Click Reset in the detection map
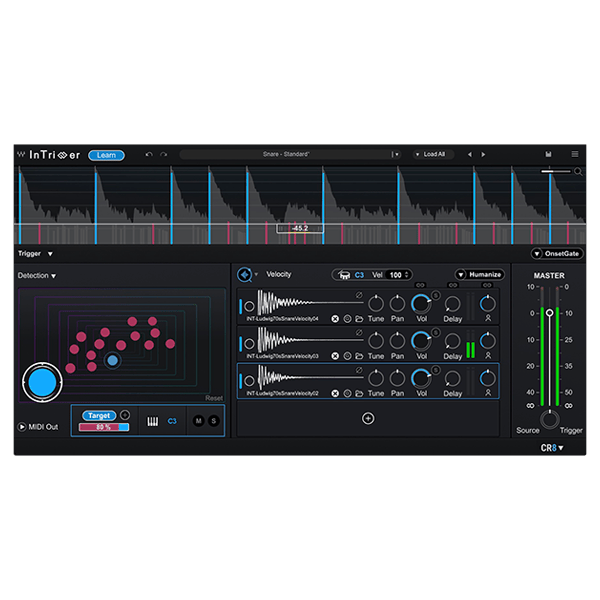This screenshot has height=600, width=600. click(214, 398)
